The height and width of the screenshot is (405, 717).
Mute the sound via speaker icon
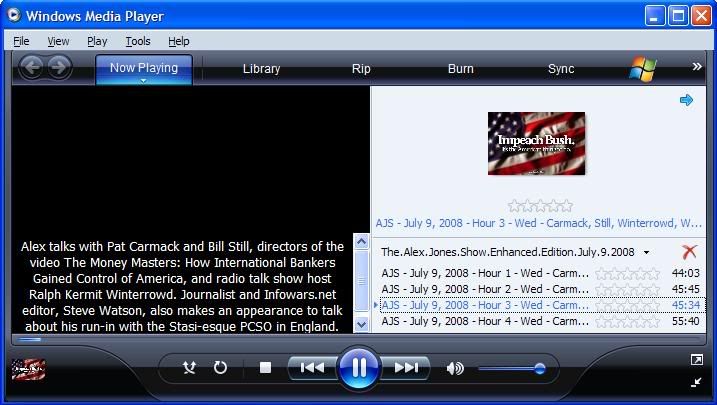click(455, 368)
